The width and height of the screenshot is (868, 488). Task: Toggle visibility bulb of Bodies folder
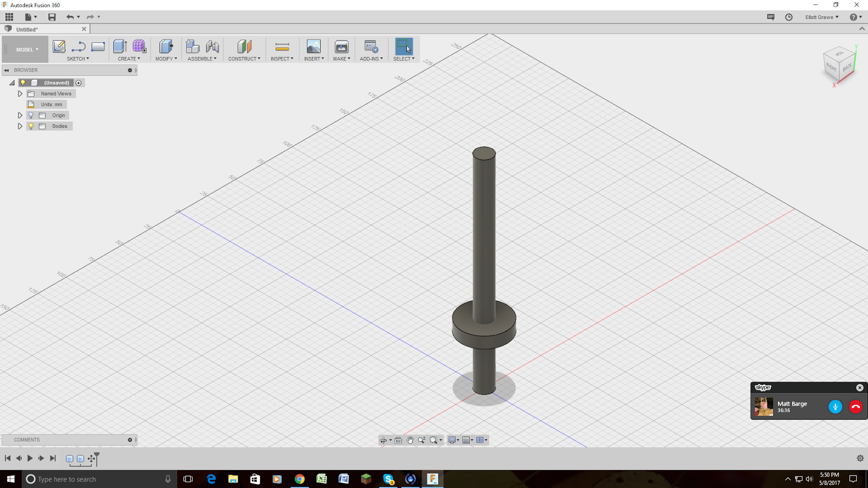[x=31, y=126]
